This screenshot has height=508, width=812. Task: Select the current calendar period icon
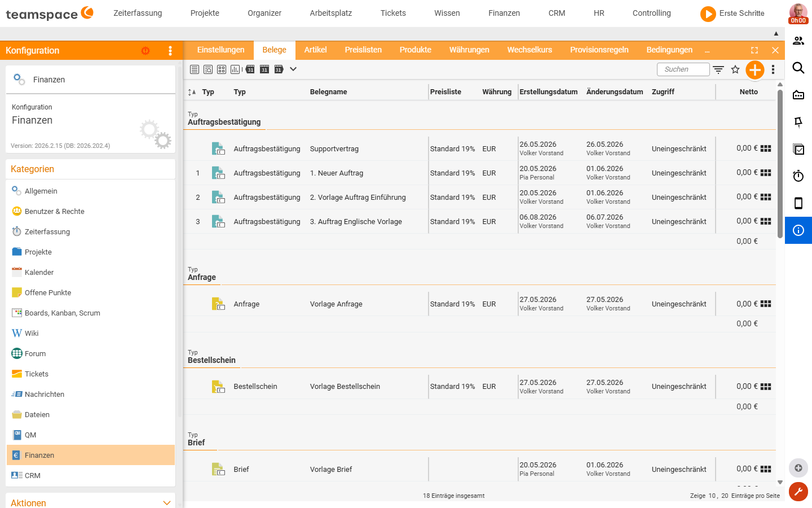click(264, 69)
